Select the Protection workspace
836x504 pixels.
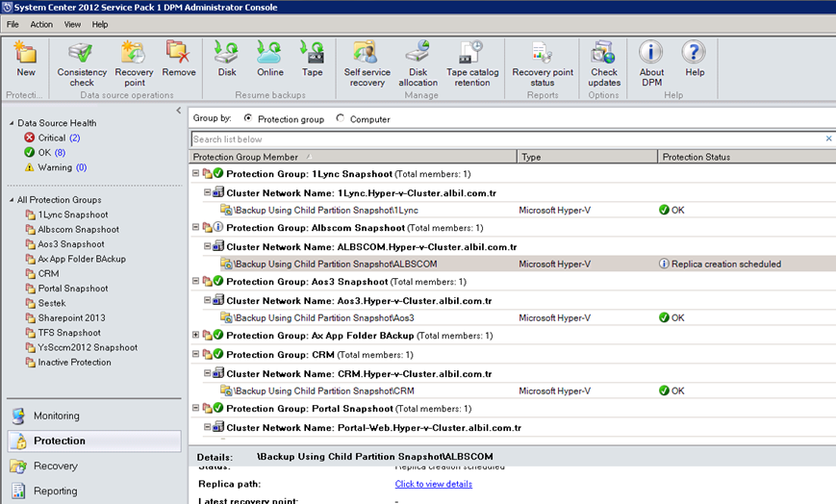point(94,441)
